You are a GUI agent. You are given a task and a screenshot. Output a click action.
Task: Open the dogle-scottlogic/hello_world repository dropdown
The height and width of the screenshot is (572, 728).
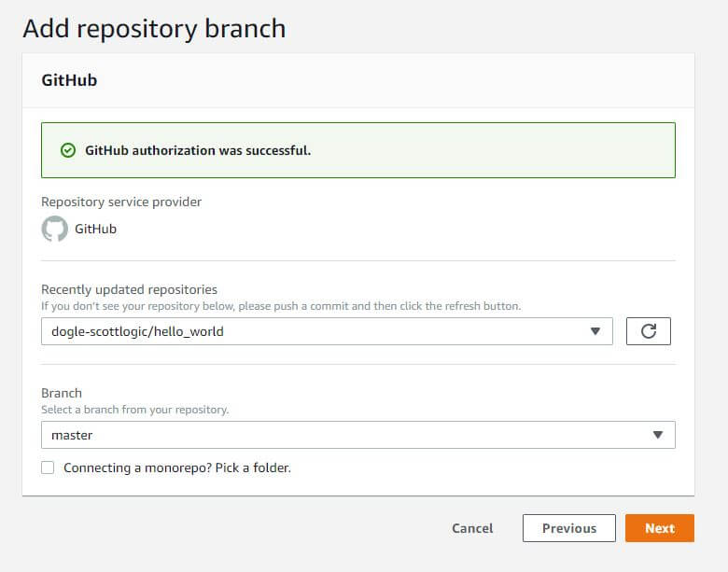point(317,331)
